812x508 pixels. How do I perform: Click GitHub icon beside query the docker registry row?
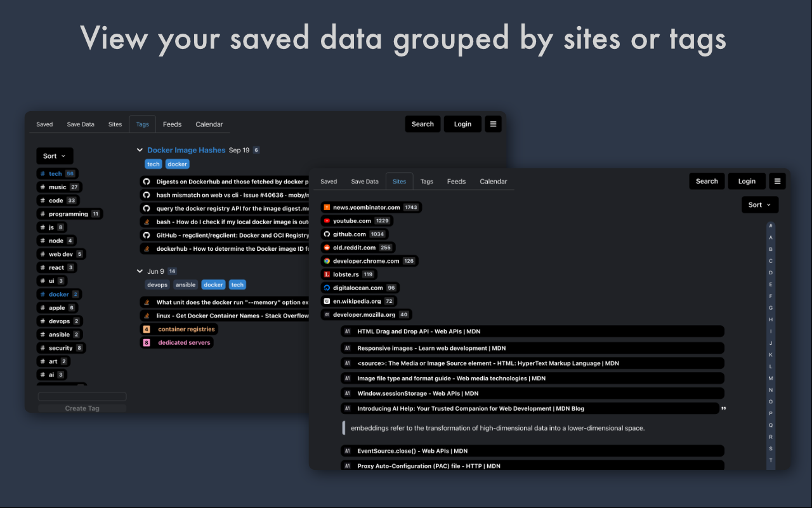click(146, 208)
